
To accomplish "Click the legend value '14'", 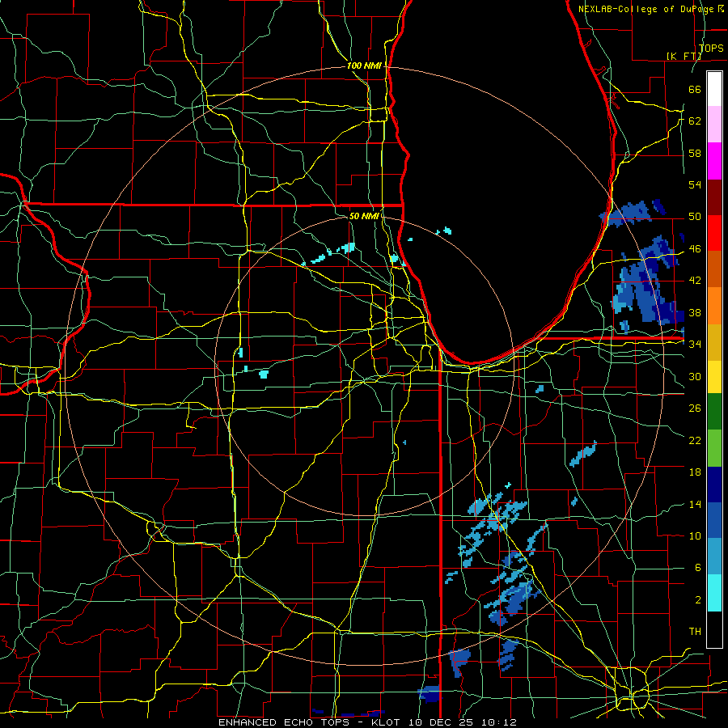I will [x=695, y=504].
